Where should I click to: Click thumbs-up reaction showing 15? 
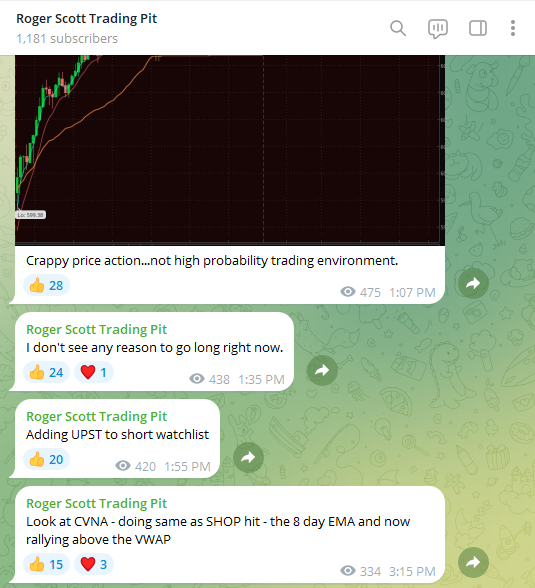point(46,564)
